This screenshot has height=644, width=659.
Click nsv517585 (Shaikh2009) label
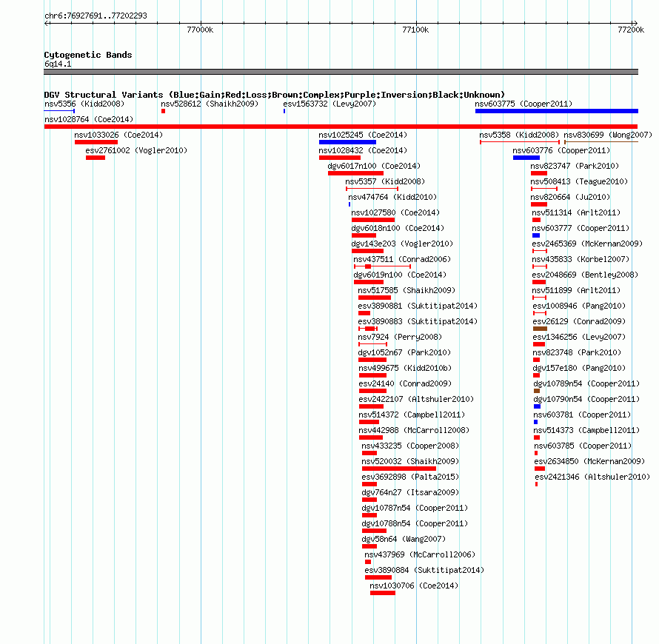(x=407, y=290)
